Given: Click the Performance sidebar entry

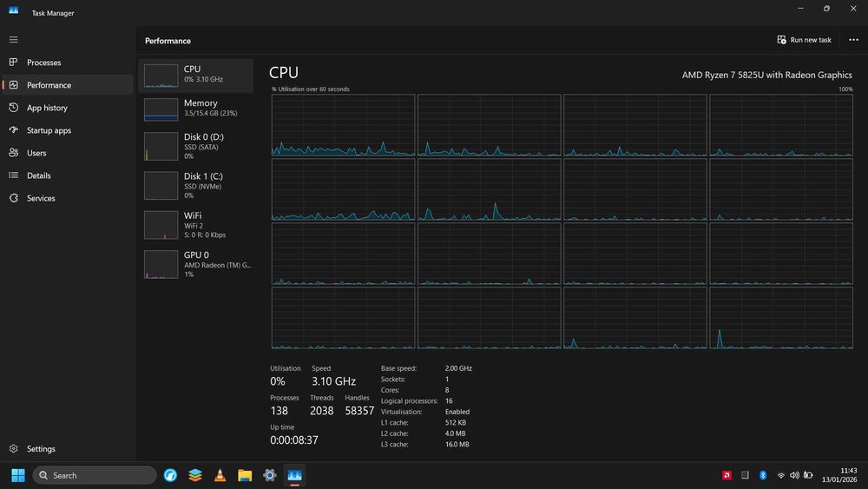Looking at the screenshot, I should [x=68, y=85].
